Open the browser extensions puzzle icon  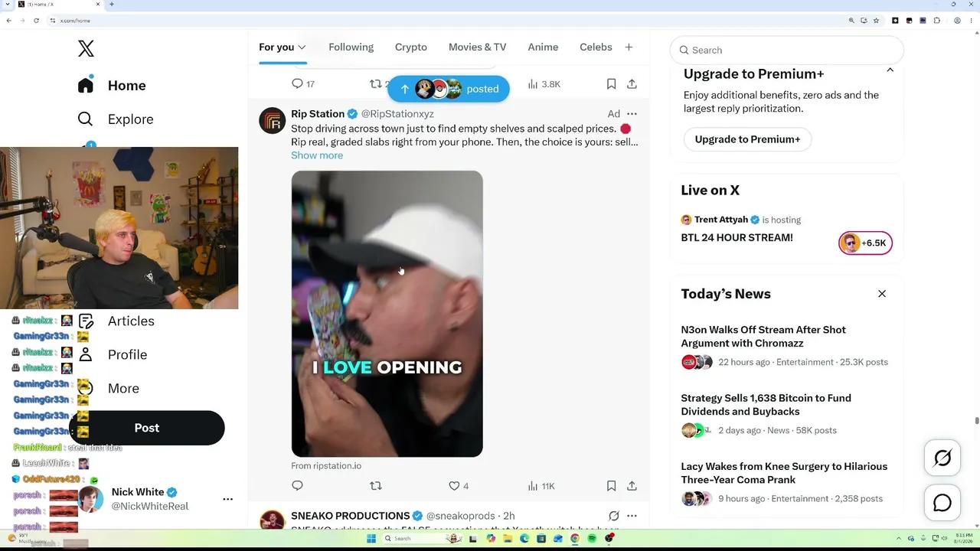(x=936, y=21)
